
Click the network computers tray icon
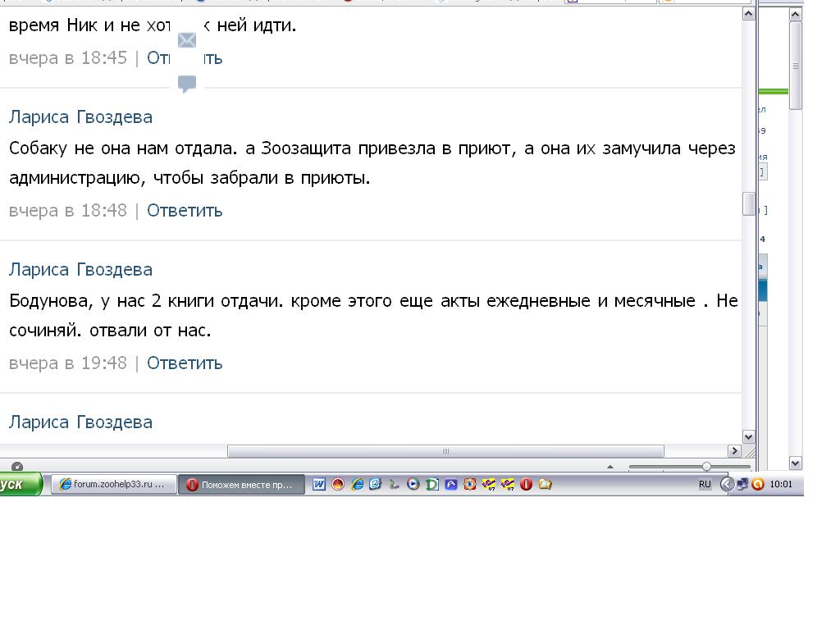pyautogui.click(x=742, y=484)
